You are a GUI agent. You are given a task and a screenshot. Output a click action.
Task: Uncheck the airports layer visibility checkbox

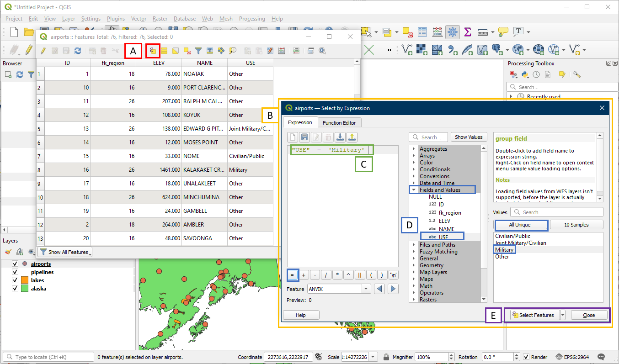(x=15, y=264)
